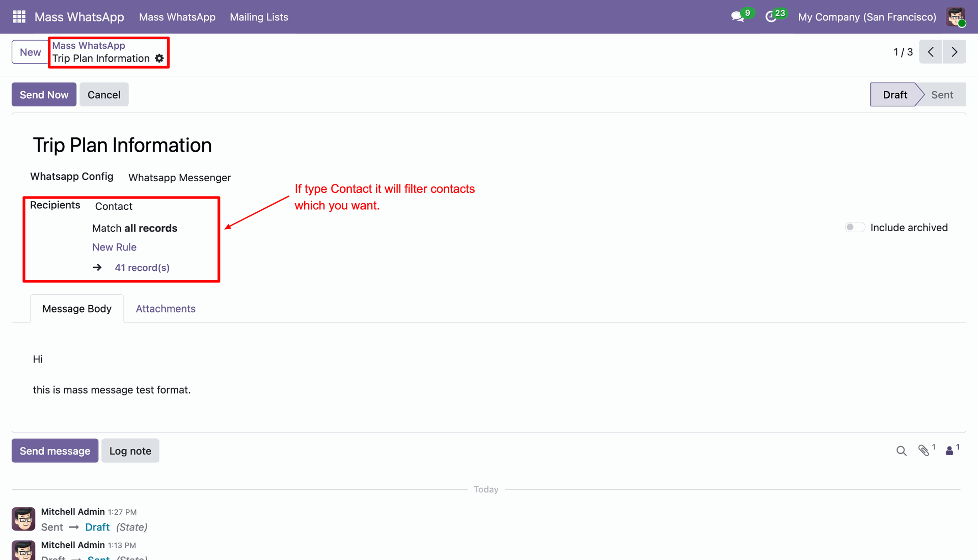Open the Mailing Lists menu item
Viewport: 978px width, 560px height.
[x=259, y=17]
